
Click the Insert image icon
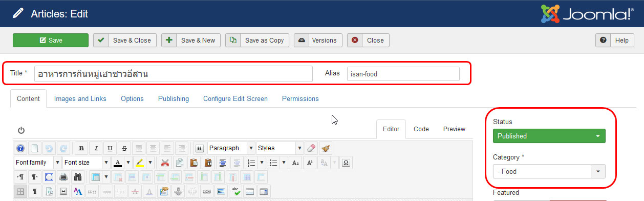(x=221, y=191)
